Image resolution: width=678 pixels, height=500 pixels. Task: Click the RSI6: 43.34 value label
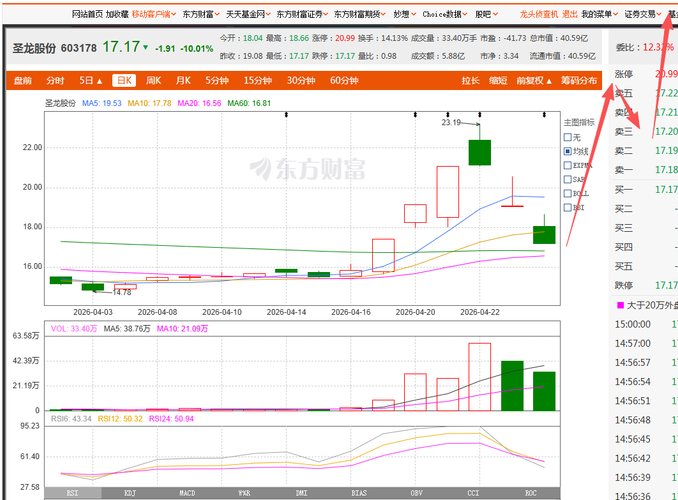71,419
